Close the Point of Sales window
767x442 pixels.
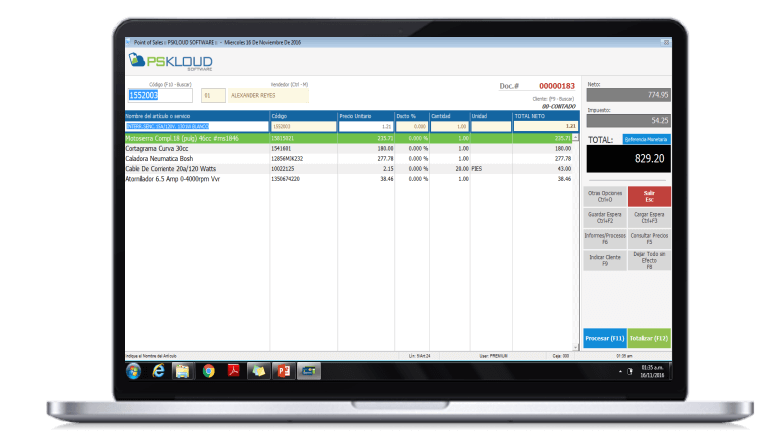pos(666,43)
